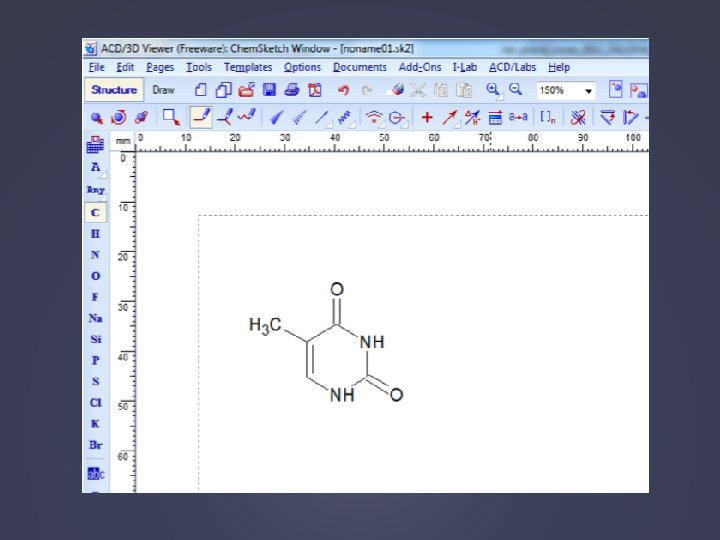Click the page view icon beside zoom box

[615, 90]
